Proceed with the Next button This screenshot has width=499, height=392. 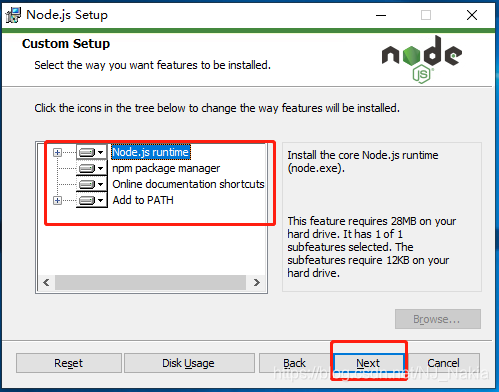tap(368, 363)
